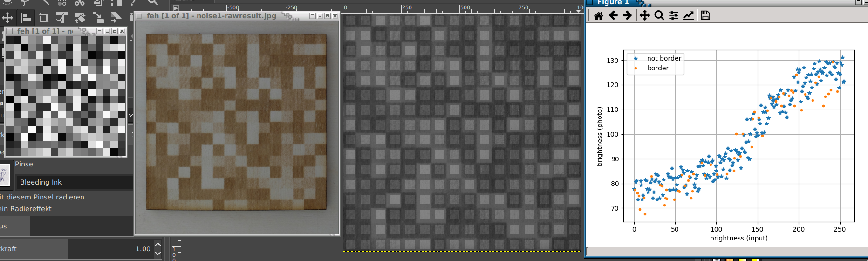Go forward to next plot view
Screen dimensions: 868x261
pyautogui.click(x=628, y=16)
